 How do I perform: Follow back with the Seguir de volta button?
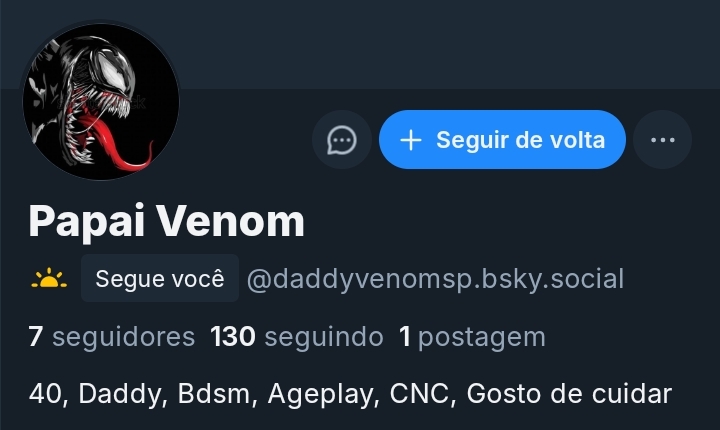coord(502,140)
